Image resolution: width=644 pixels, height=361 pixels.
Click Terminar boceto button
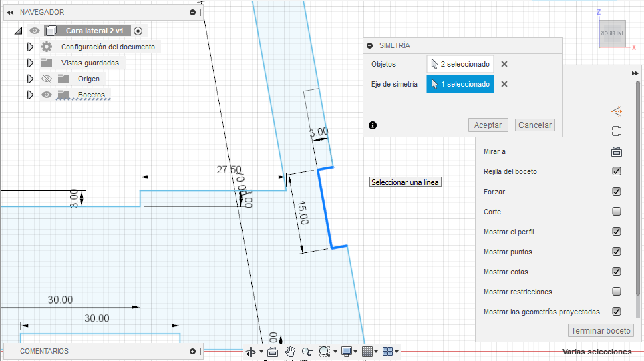pyautogui.click(x=601, y=331)
